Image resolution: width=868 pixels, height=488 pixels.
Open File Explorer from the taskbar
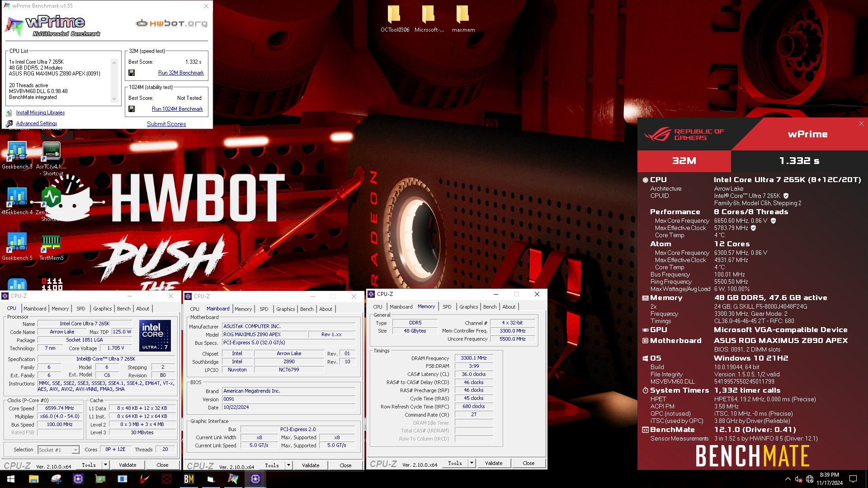point(34,479)
